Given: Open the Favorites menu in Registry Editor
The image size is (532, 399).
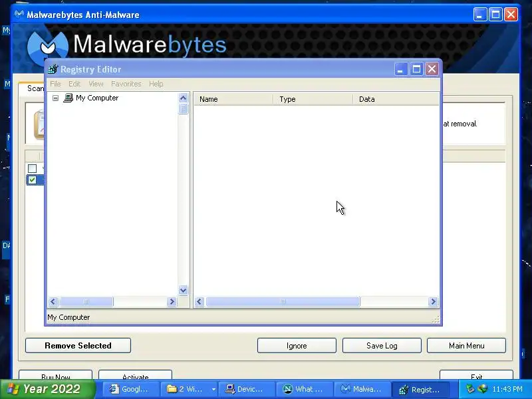Looking at the screenshot, I should (x=126, y=84).
